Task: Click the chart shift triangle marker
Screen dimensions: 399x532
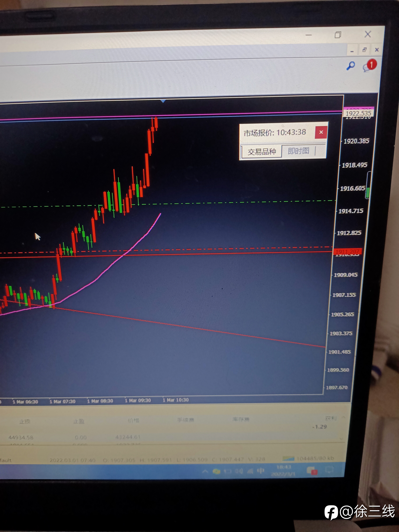Action: click(163, 101)
